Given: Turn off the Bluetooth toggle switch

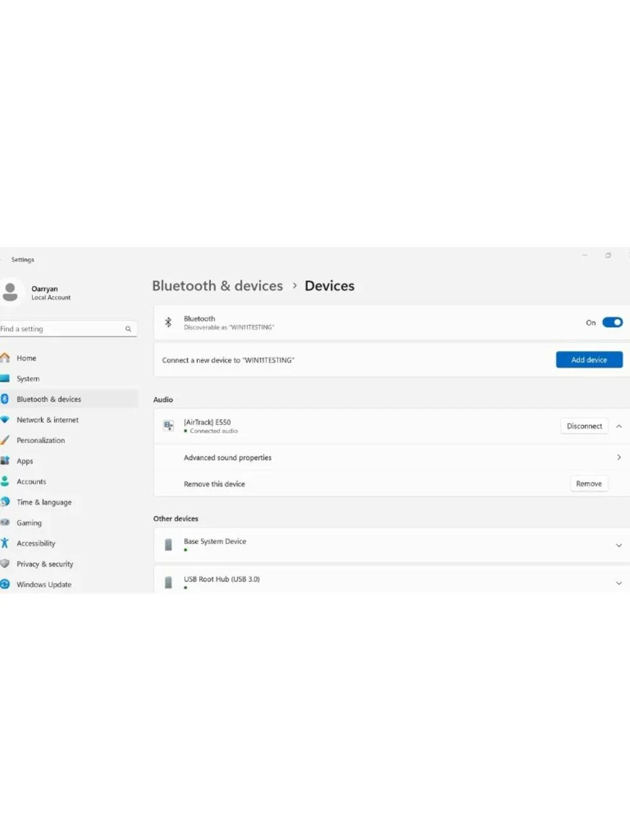Looking at the screenshot, I should (612, 323).
